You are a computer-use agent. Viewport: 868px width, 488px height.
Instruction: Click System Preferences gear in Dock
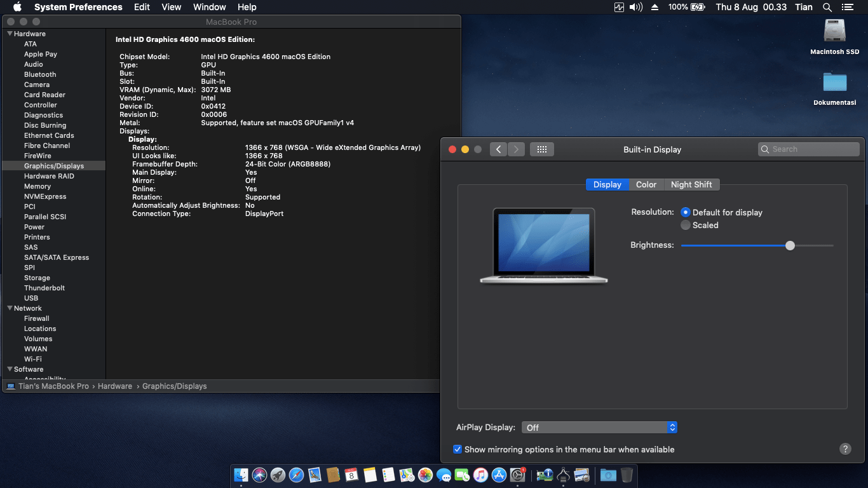pyautogui.click(x=517, y=475)
